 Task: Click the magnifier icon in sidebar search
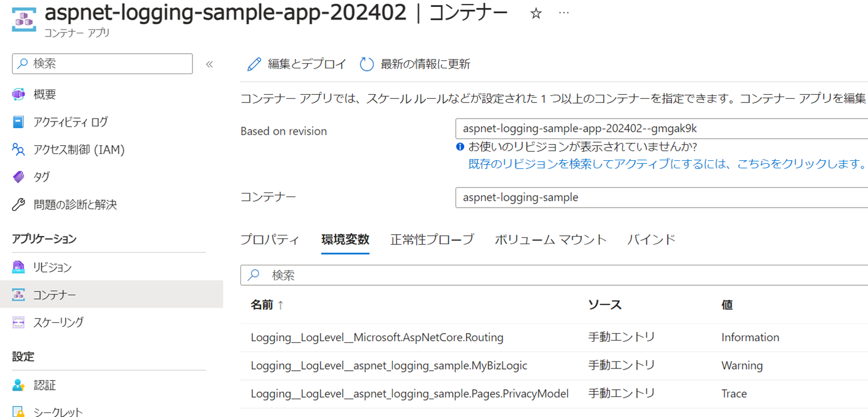(x=23, y=64)
